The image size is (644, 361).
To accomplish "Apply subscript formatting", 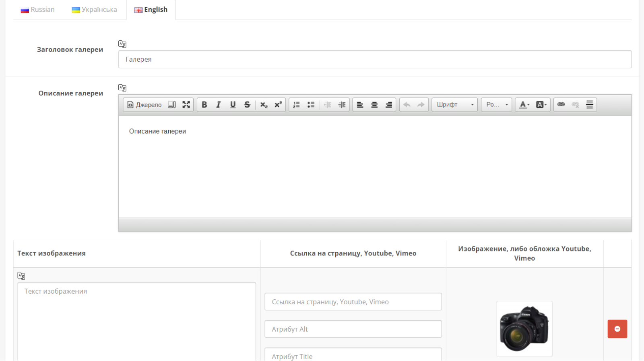I will [x=264, y=105].
